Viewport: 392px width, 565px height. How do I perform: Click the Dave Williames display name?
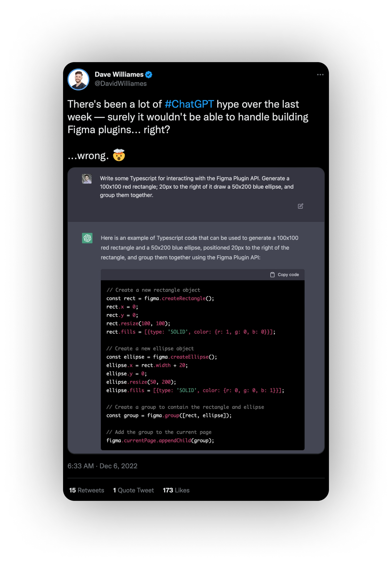pos(118,74)
